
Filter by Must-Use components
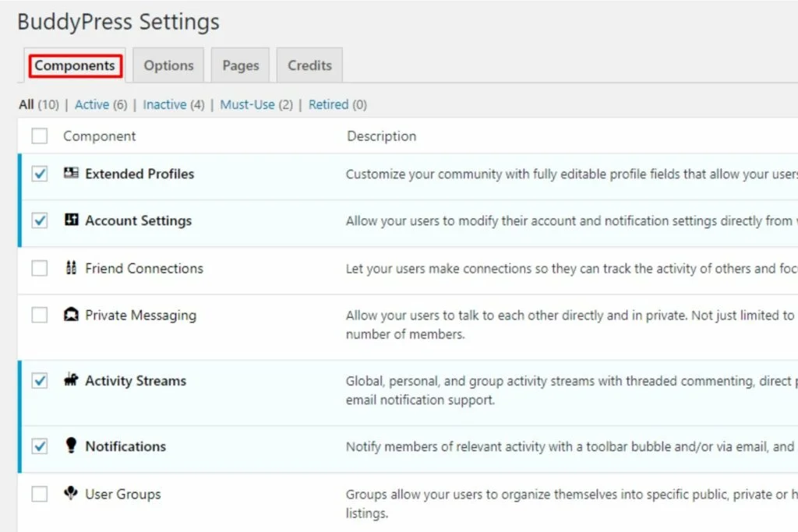[x=247, y=104]
